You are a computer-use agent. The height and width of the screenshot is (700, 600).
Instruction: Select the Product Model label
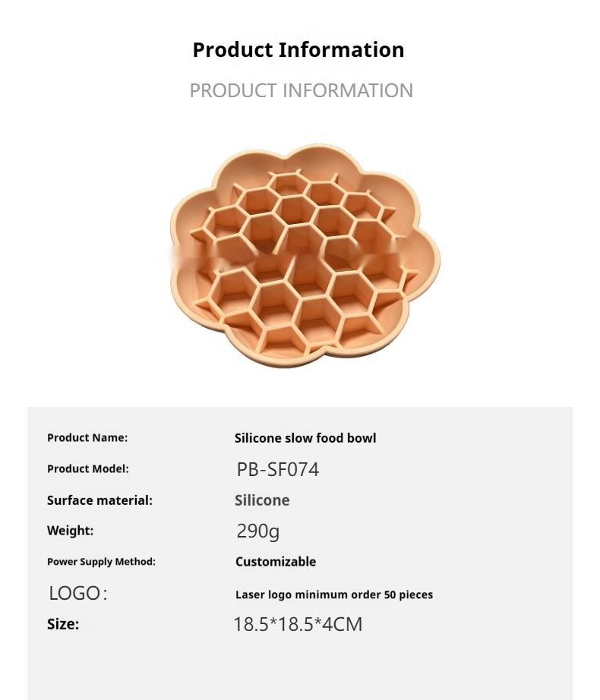point(88,469)
